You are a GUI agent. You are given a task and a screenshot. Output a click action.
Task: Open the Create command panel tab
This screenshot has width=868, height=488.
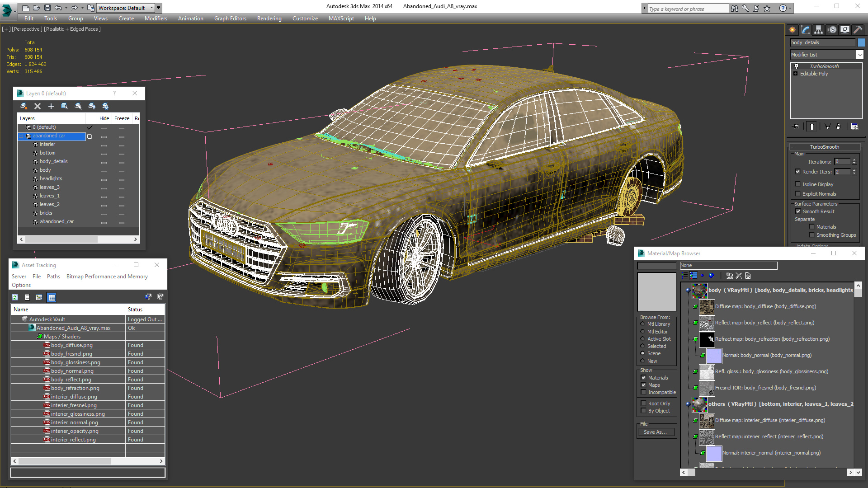(793, 30)
